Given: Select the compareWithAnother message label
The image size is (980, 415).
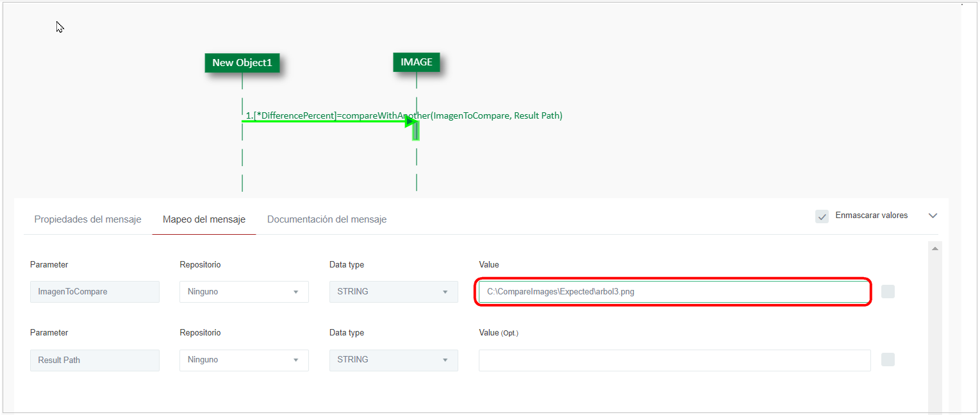Looking at the screenshot, I should tap(404, 115).
